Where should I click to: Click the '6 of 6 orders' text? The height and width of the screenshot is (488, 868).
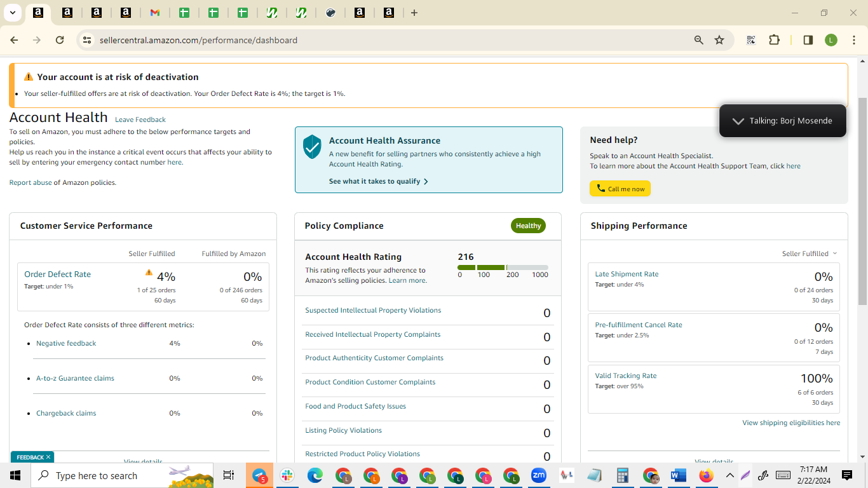815,392
